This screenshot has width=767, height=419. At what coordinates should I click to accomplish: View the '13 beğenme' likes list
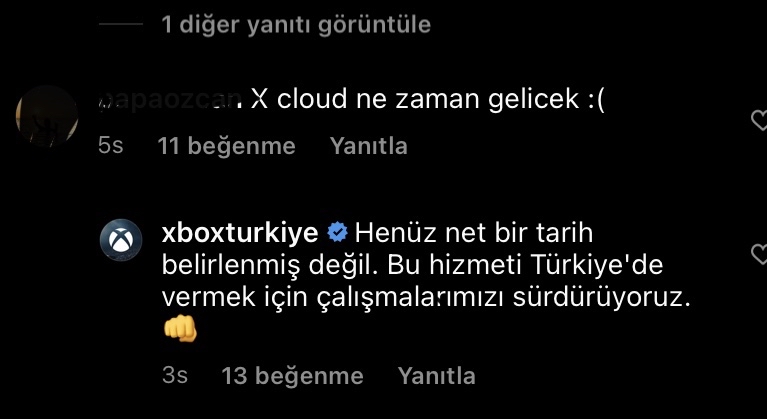pyautogui.click(x=293, y=375)
